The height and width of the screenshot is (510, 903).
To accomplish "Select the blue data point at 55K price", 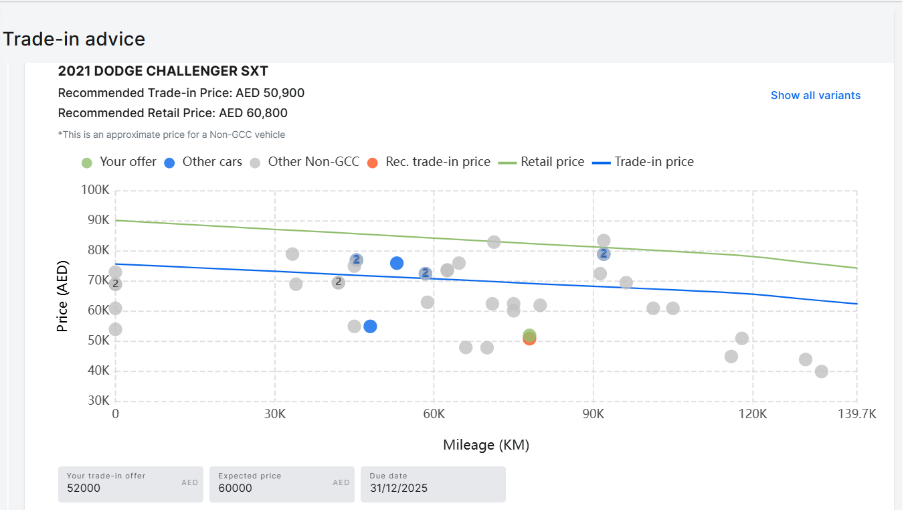I will [370, 326].
